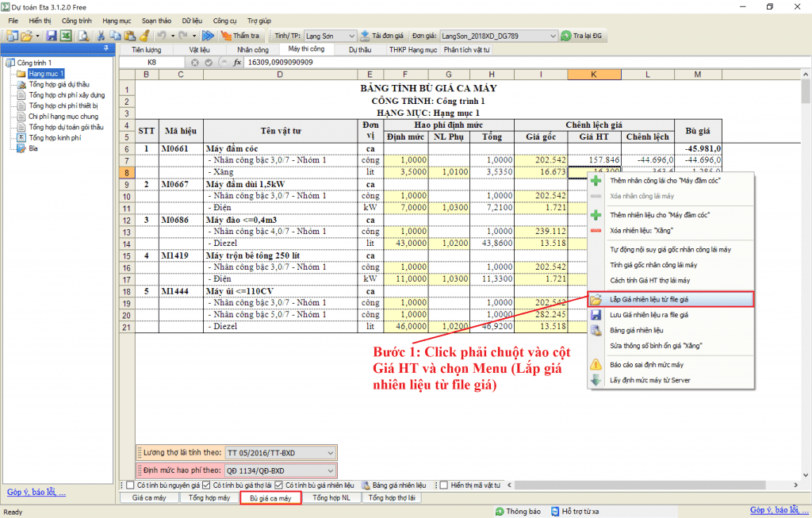Click the Tải đơn giá button label
This screenshot has height=518, width=812.
pos(387,36)
